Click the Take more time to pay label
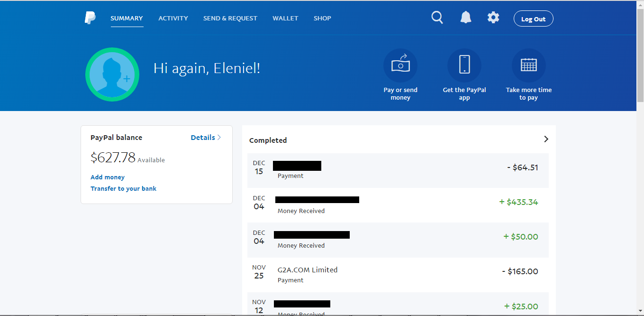 pos(529,93)
